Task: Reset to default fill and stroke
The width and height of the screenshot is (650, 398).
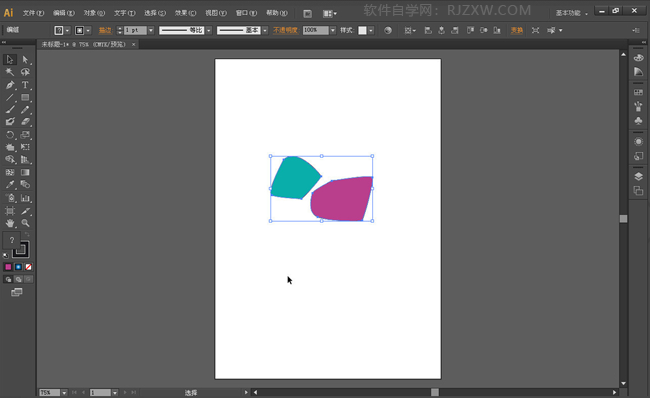Action: pos(5,255)
